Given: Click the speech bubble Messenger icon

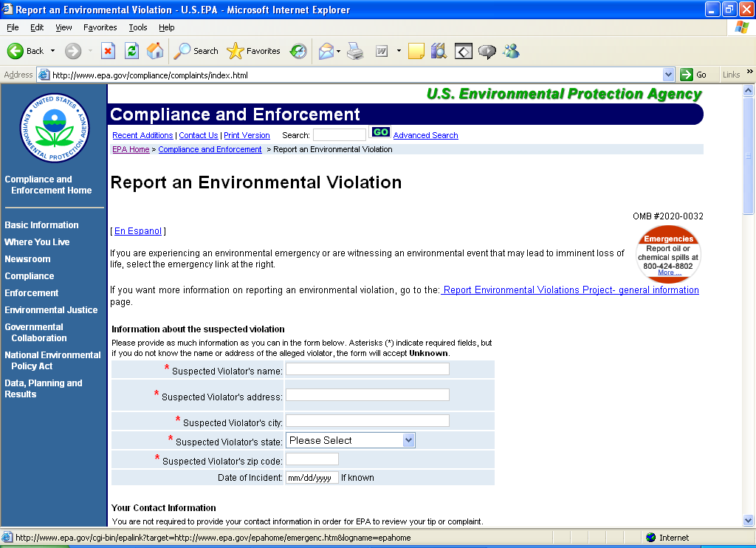Looking at the screenshot, I should point(487,51).
